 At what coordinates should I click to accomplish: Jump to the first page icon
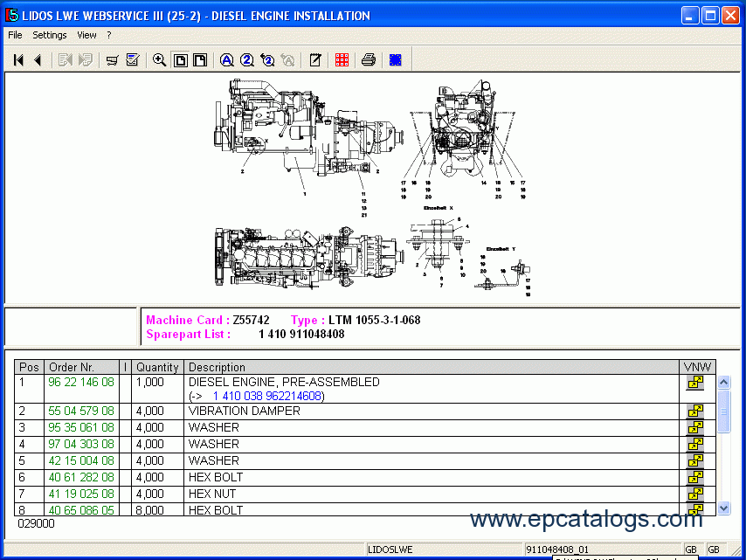point(18,60)
